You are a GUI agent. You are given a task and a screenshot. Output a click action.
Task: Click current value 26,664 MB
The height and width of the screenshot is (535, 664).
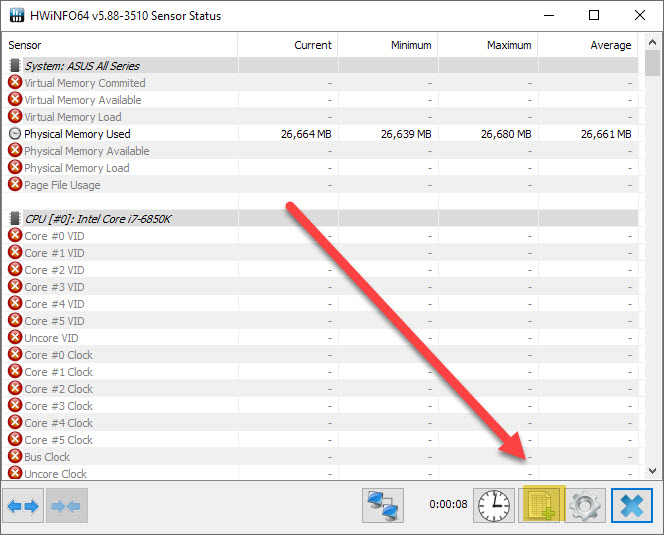click(x=306, y=134)
